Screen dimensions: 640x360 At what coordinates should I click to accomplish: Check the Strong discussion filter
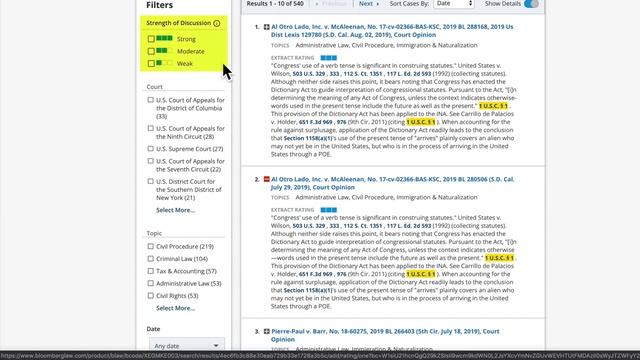pos(151,39)
